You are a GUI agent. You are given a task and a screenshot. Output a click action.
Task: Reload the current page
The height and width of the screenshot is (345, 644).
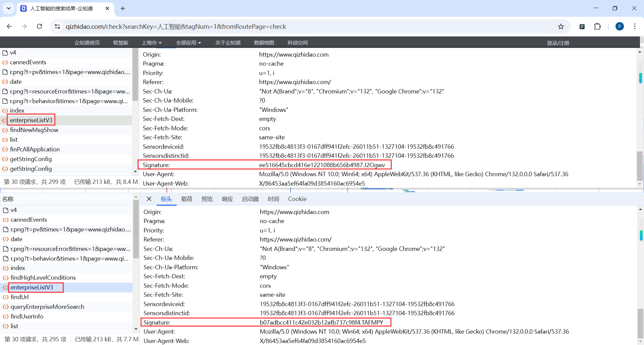(x=39, y=26)
